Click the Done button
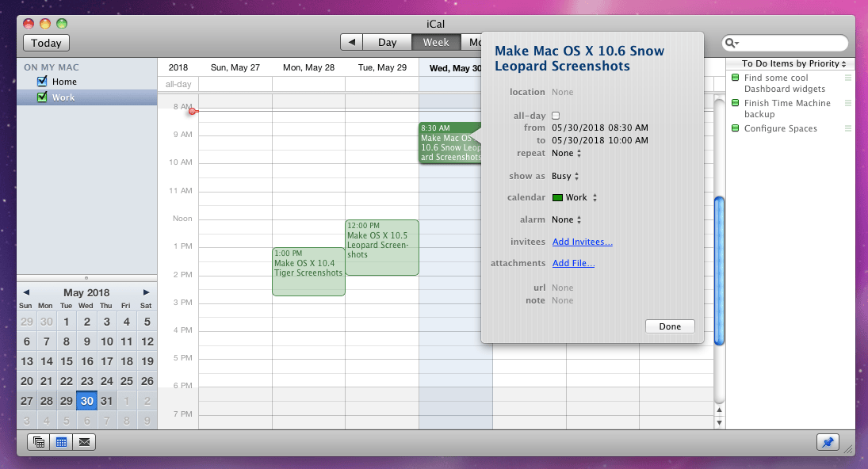Viewport: 868px width, 469px height. 670,326
